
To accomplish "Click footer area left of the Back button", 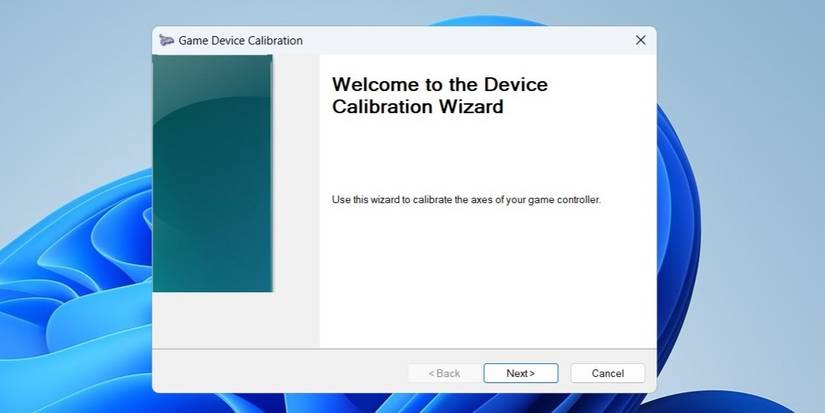I will click(280, 373).
